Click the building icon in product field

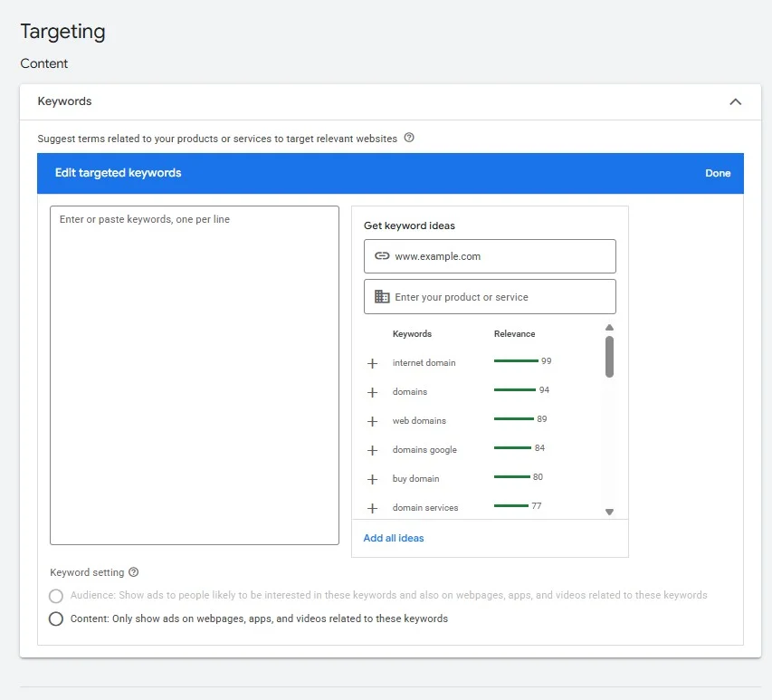[x=382, y=296]
